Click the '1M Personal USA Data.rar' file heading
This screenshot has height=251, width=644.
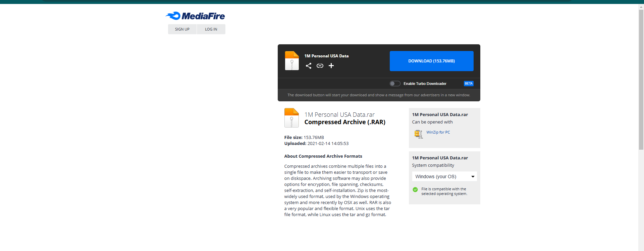click(x=339, y=115)
